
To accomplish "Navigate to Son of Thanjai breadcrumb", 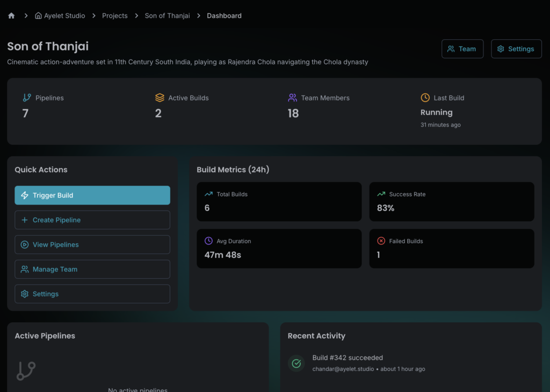I will pyautogui.click(x=167, y=16).
